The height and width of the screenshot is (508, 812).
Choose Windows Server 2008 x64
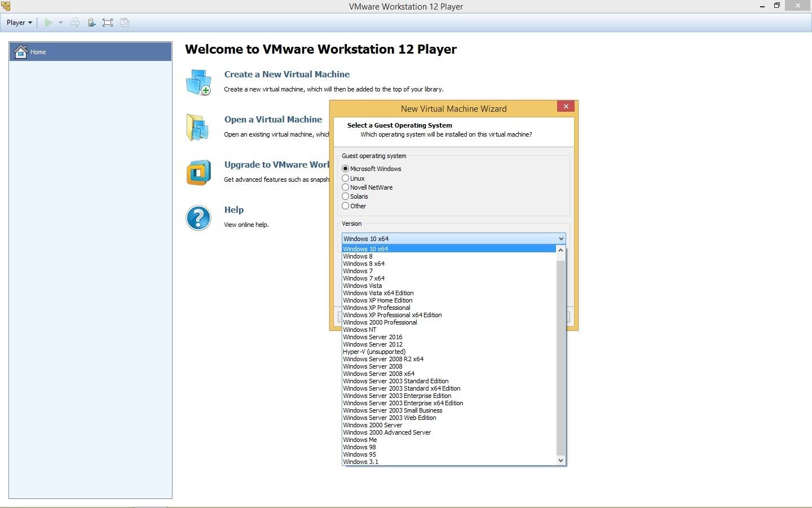pos(449,374)
